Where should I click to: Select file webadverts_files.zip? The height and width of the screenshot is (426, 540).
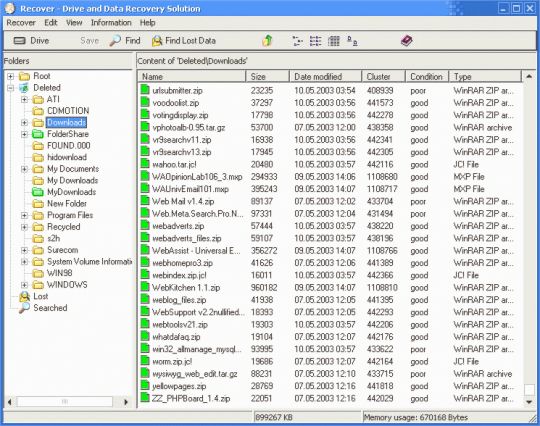click(x=187, y=238)
